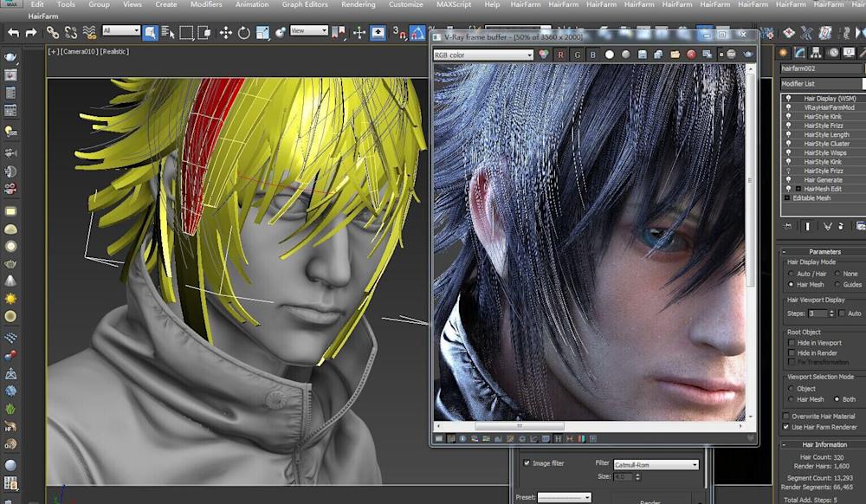Image resolution: width=866 pixels, height=504 pixels.
Task: Click the Select and Place icon
Action: tap(280, 33)
